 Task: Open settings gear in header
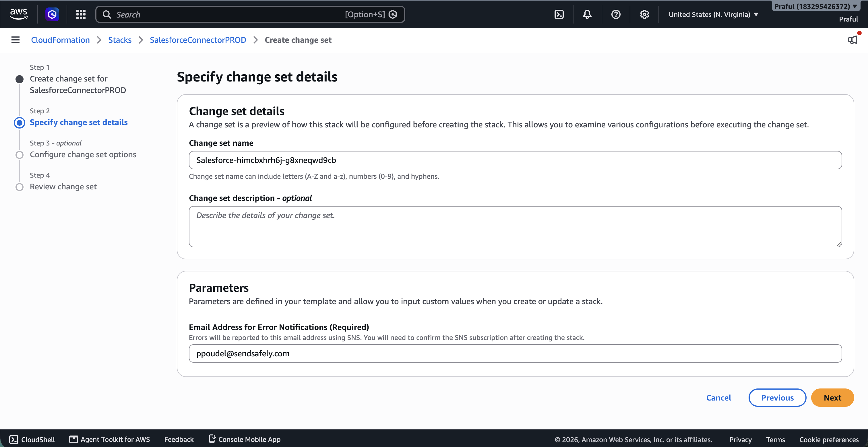coord(645,14)
